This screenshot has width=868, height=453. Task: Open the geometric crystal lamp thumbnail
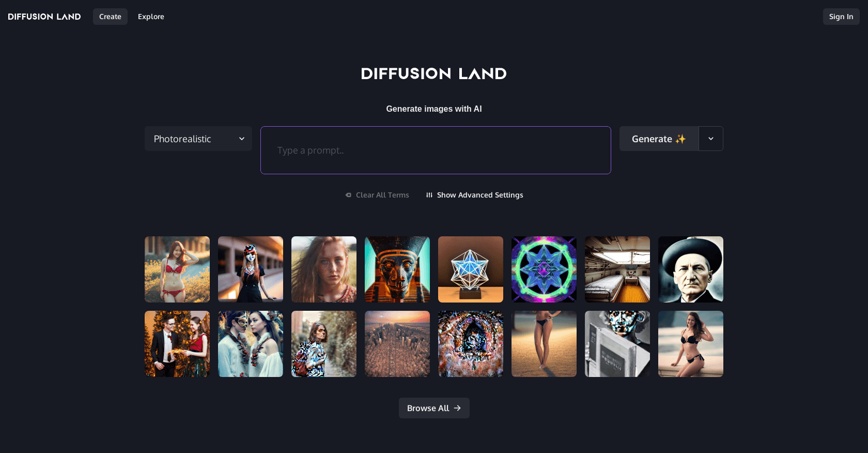pos(471,269)
